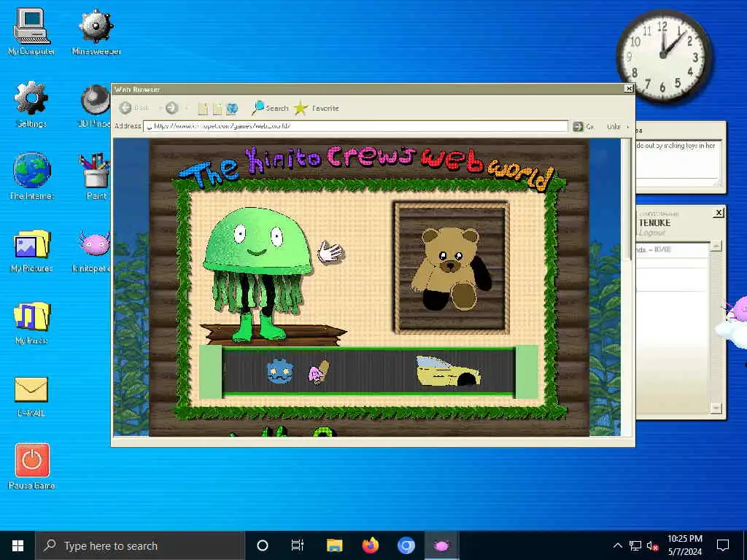Image resolution: width=747 pixels, height=560 pixels.
Task: Click the yellow car toy on conveyor
Action: (x=448, y=371)
